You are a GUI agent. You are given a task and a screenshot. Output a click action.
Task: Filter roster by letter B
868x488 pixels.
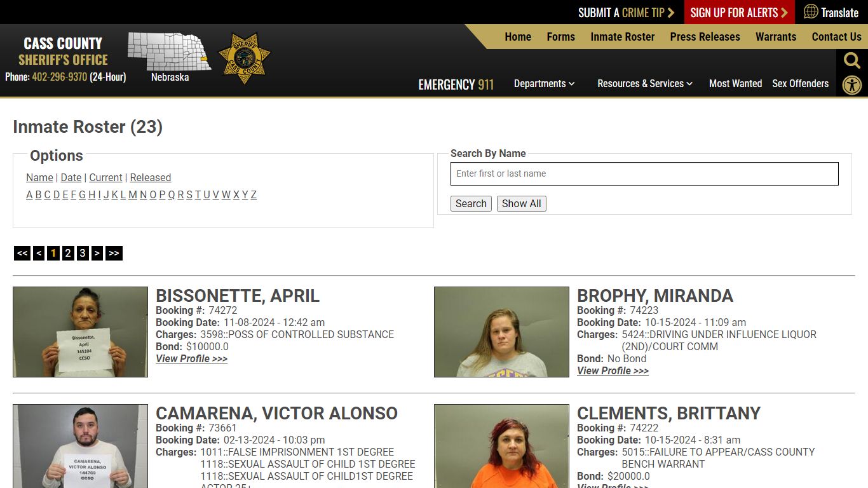tap(38, 195)
